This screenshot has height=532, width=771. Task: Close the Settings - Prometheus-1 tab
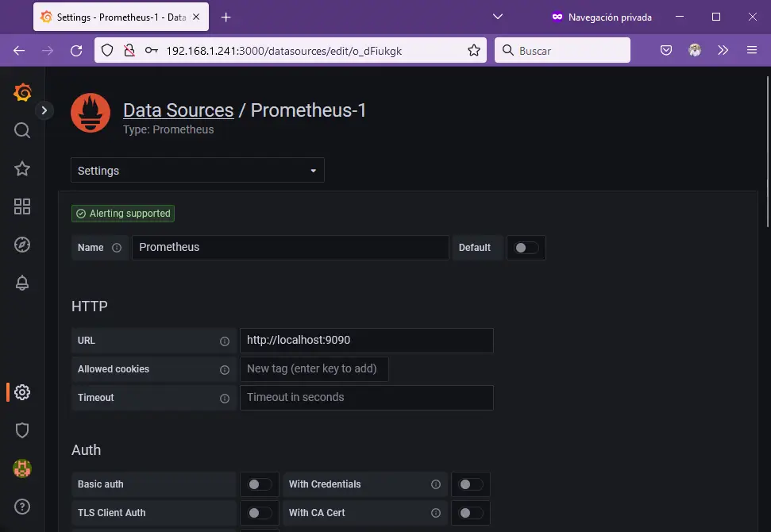click(196, 17)
